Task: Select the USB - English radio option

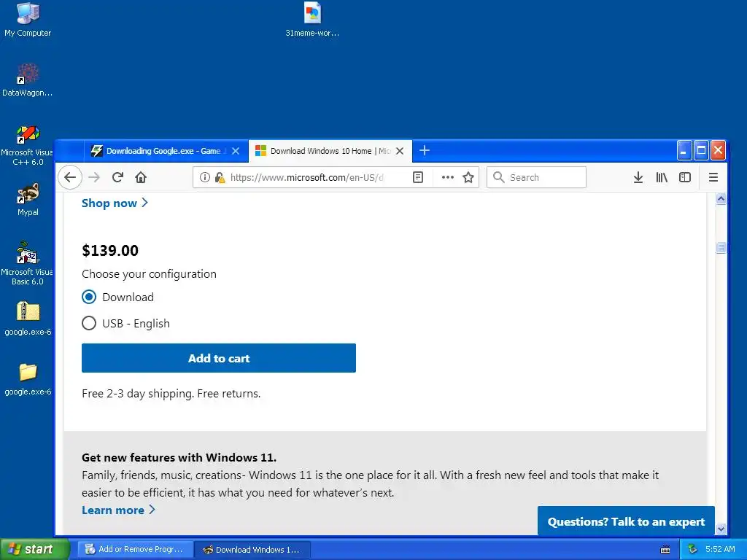Action: [89, 323]
